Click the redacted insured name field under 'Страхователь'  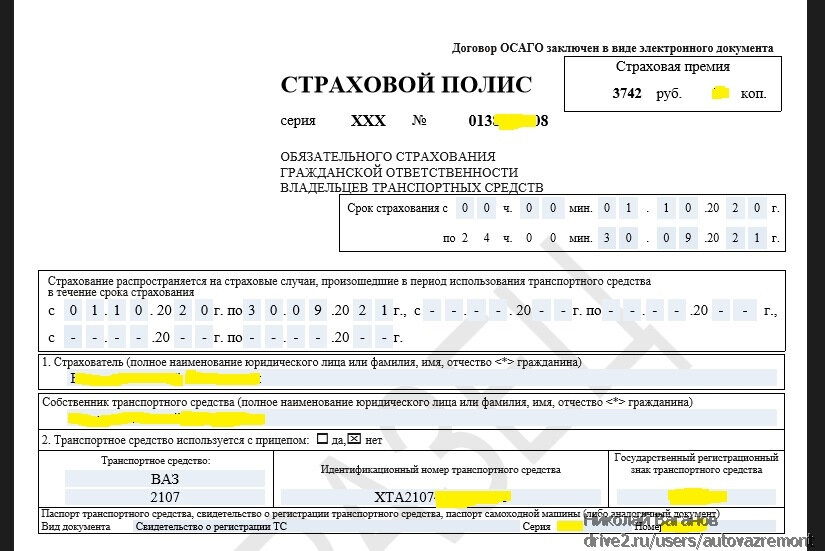(x=424, y=378)
